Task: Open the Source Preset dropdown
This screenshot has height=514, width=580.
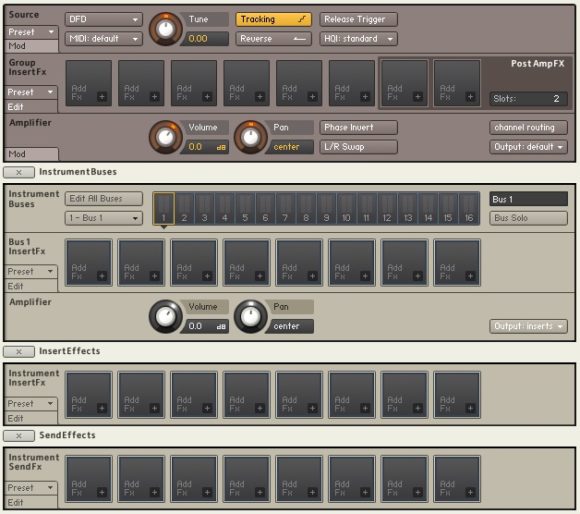Action: coord(31,32)
